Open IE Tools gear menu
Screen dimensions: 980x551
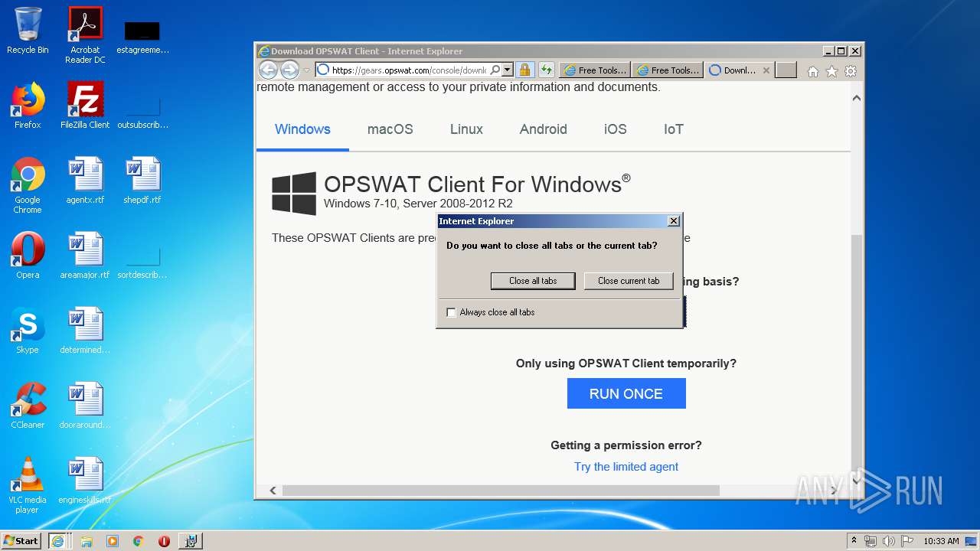tap(850, 71)
